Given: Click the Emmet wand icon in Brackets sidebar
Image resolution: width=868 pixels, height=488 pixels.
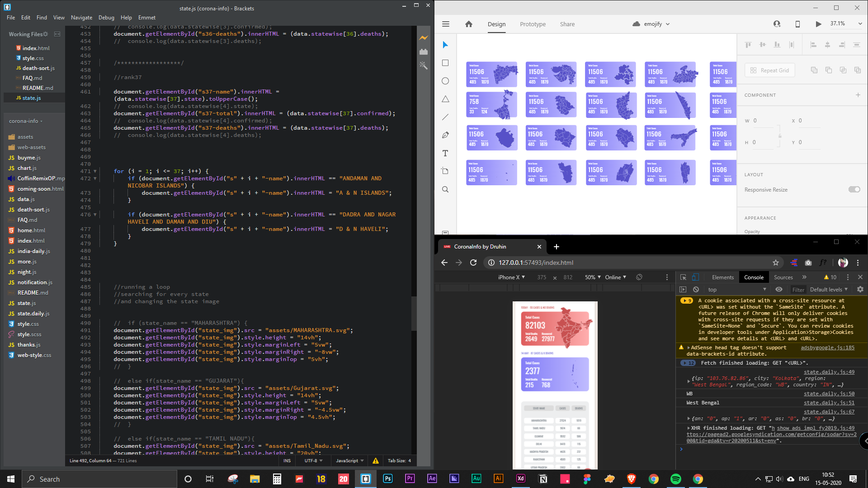Looking at the screenshot, I should point(424,66).
